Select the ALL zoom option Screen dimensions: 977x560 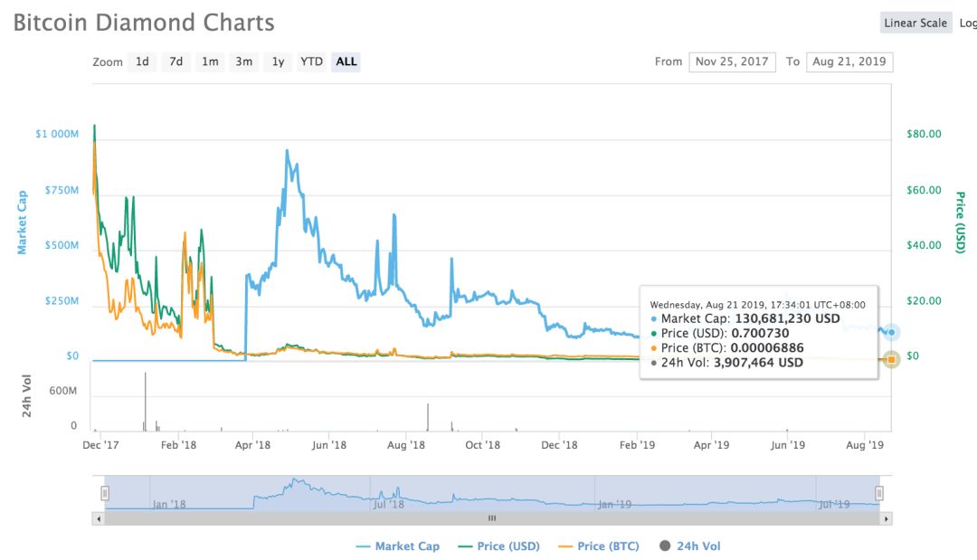[346, 62]
